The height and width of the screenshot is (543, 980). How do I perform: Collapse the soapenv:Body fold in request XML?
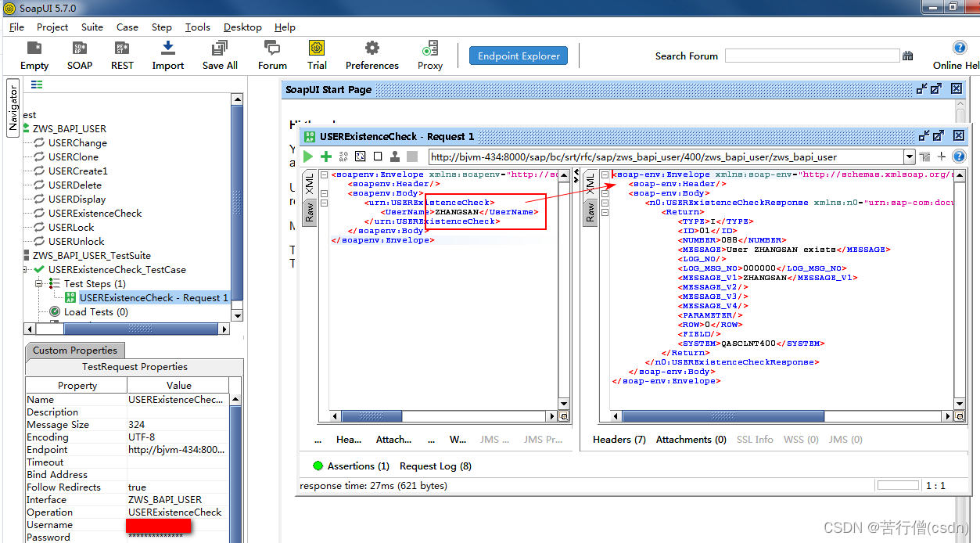(325, 193)
